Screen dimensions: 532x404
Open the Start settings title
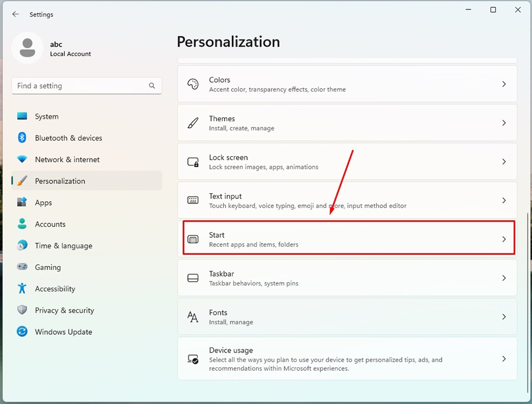click(217, 235)
